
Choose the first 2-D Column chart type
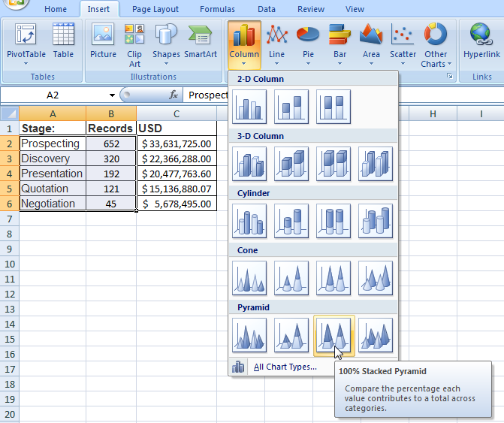point(250,106)
